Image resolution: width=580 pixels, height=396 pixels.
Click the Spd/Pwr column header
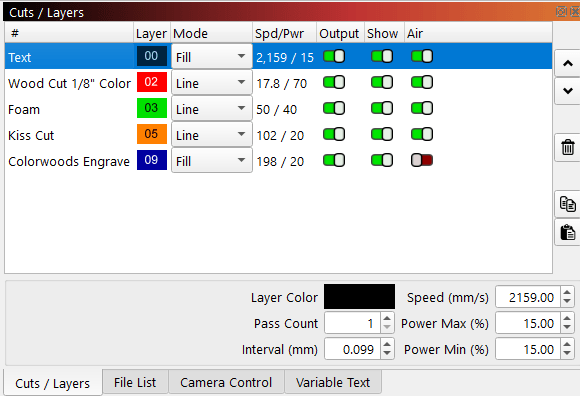pyautogui.click(x=284, y=33)
